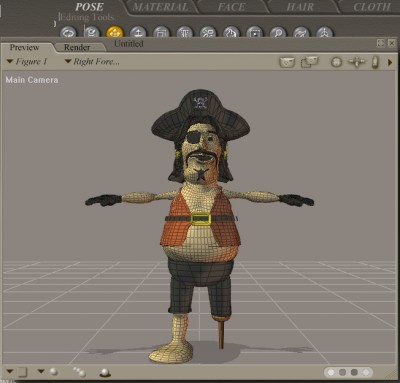Select the Direct Manipulation tool
Viewport: 400px width, 383px height.
[x=325, y=33]
